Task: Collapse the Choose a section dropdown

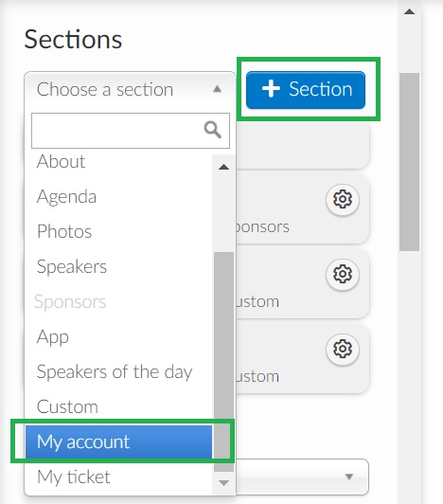Action: click(x=217, y=89)
